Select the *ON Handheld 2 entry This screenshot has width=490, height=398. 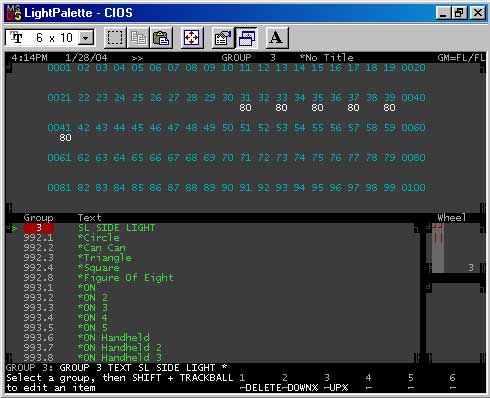pyautogui.click(x=120, y=348)
